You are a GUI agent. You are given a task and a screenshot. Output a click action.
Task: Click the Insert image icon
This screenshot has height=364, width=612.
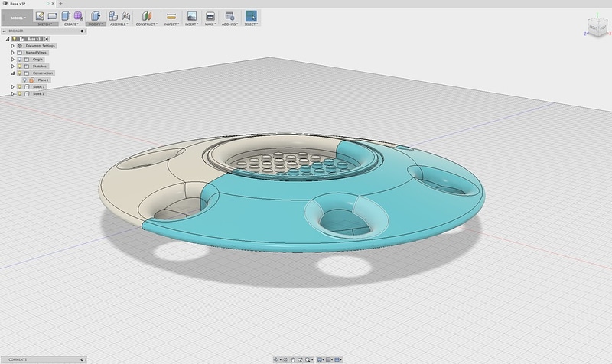(x=192, y=15)
